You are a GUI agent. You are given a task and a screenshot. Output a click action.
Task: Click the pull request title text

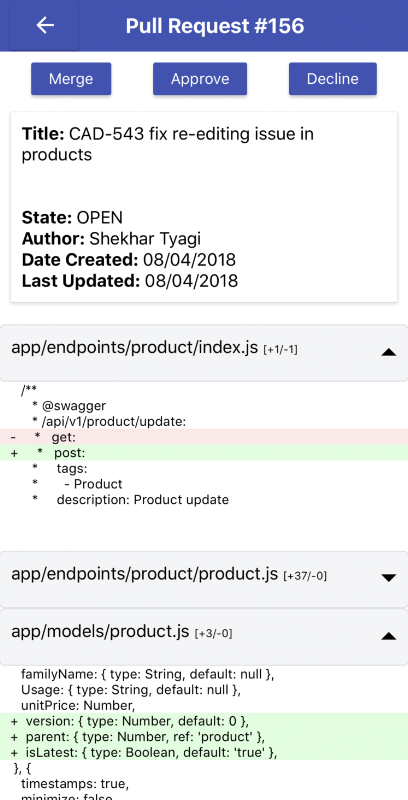(x=168, y=144)
